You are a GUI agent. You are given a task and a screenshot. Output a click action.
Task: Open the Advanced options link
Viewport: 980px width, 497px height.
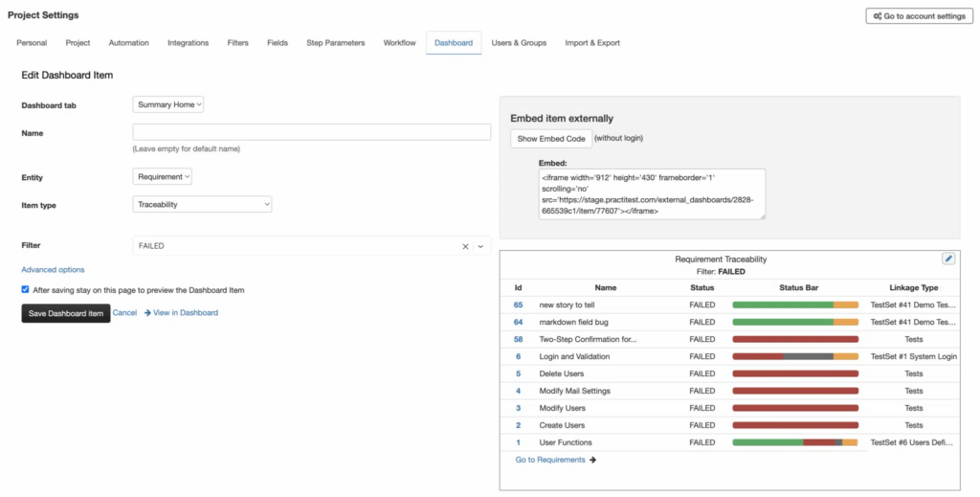click(53, 270)
